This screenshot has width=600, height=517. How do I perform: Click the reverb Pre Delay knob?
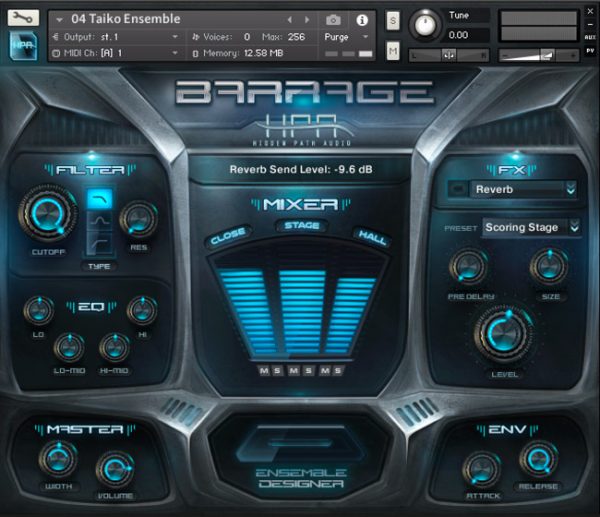coord(468,267)
